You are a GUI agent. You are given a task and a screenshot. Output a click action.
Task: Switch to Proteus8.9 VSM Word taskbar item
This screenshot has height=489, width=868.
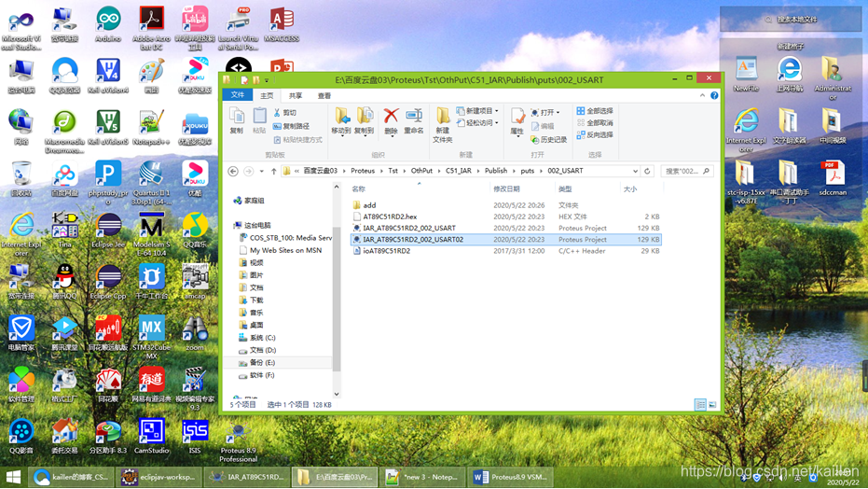(510, 477)
